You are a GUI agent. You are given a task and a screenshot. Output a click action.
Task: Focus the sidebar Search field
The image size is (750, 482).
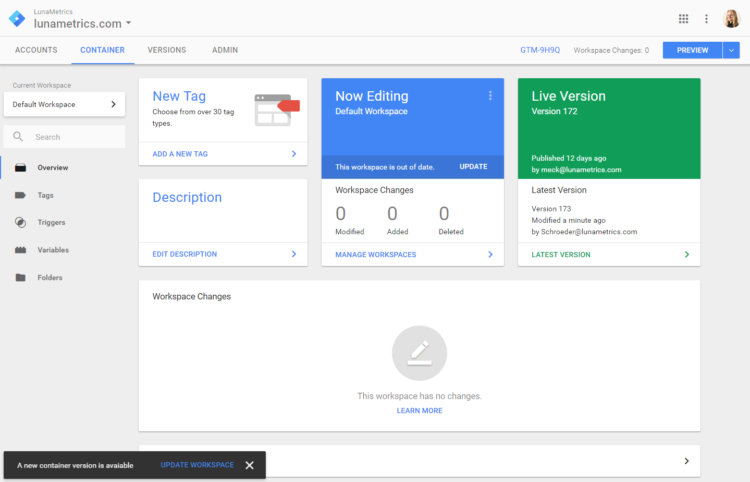pyautogui.click(x=64, y=137)
